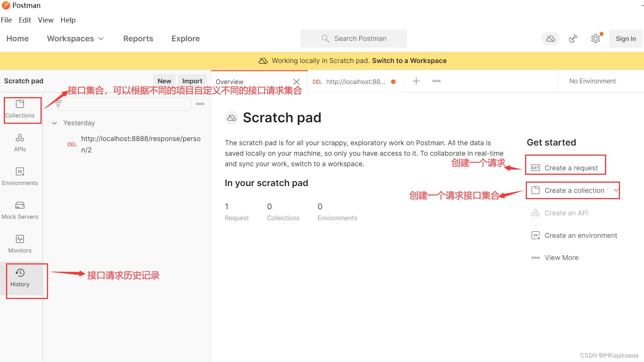Open the Reports page
644x362 pixels.
pos(138,39)
